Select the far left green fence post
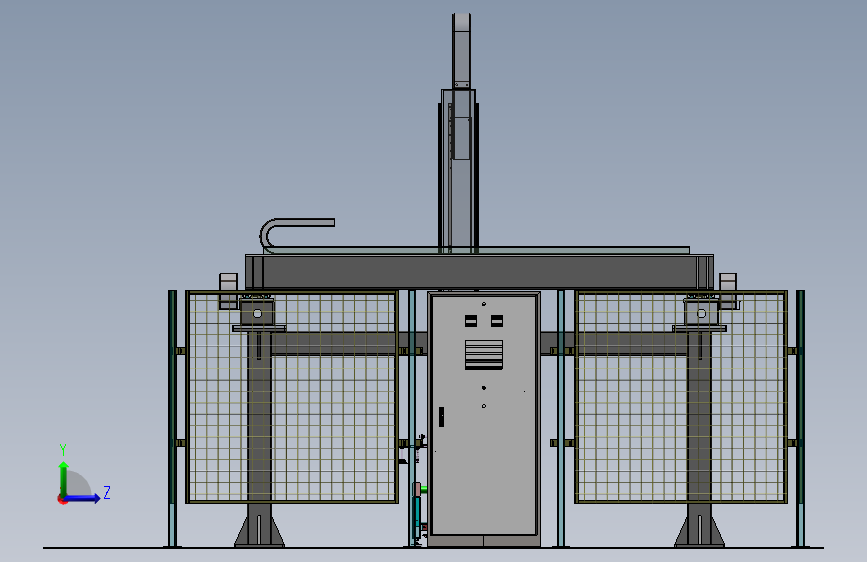Viewport: 867px width, 562px height. pyautogui.click(x=173, y=419)
